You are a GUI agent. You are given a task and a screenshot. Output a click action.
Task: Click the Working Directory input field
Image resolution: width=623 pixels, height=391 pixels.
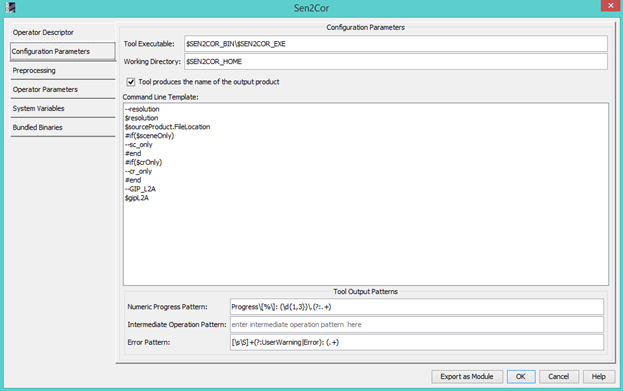pyautogui.click(x=396, y=62)
